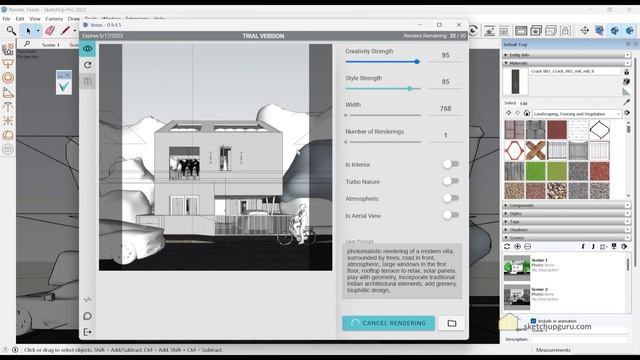Click the Pan hand-arrows icon in top toolbar
Image resolution: width=640 pixels, height=360 pixels.
click(x=584, y=31)
